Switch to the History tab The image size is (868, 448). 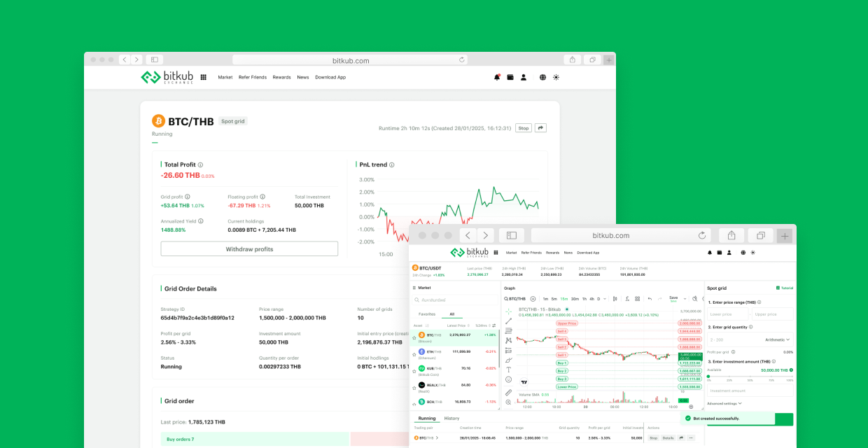pos(451,418)
